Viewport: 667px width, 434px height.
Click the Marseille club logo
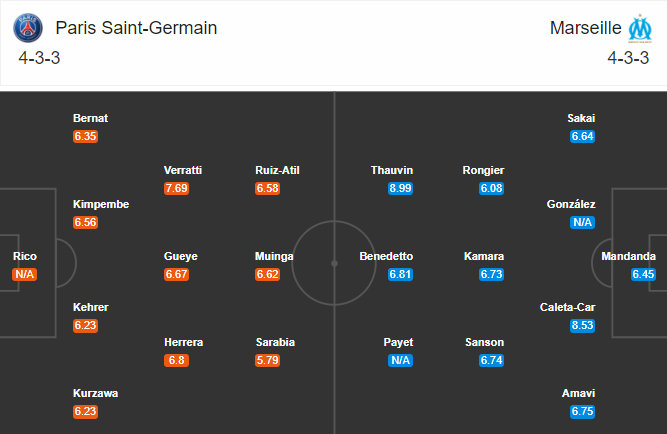(x=638, y=29)
